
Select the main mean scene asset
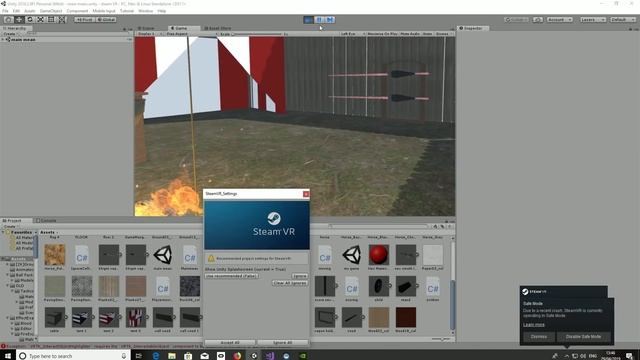pyautogui.click(x=162, y=258)
